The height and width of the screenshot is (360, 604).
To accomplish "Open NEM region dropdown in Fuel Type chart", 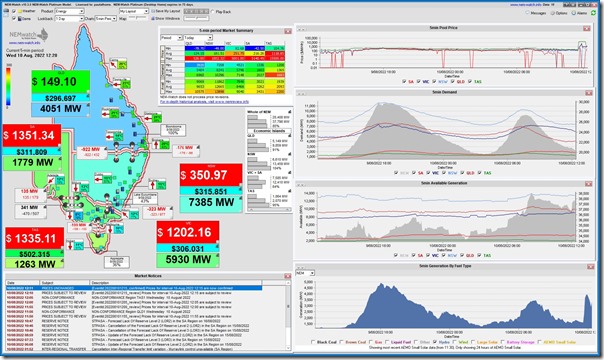I will 305,273.
